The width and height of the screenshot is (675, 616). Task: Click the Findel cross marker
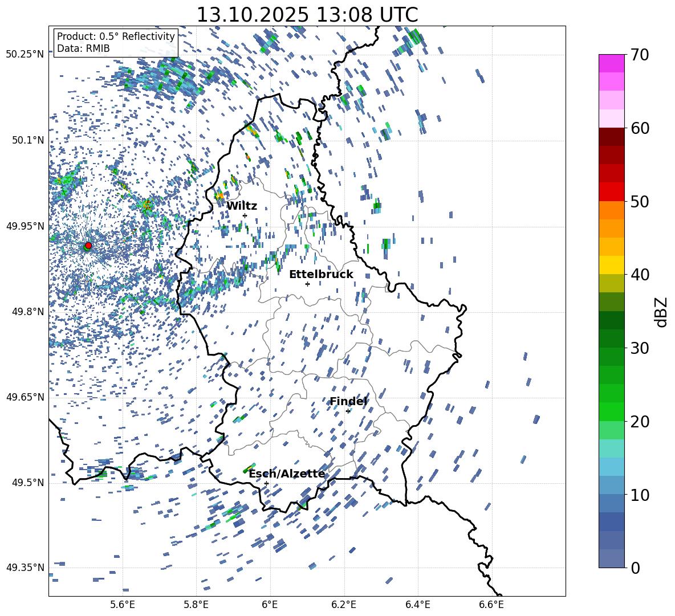coord(348,411)
